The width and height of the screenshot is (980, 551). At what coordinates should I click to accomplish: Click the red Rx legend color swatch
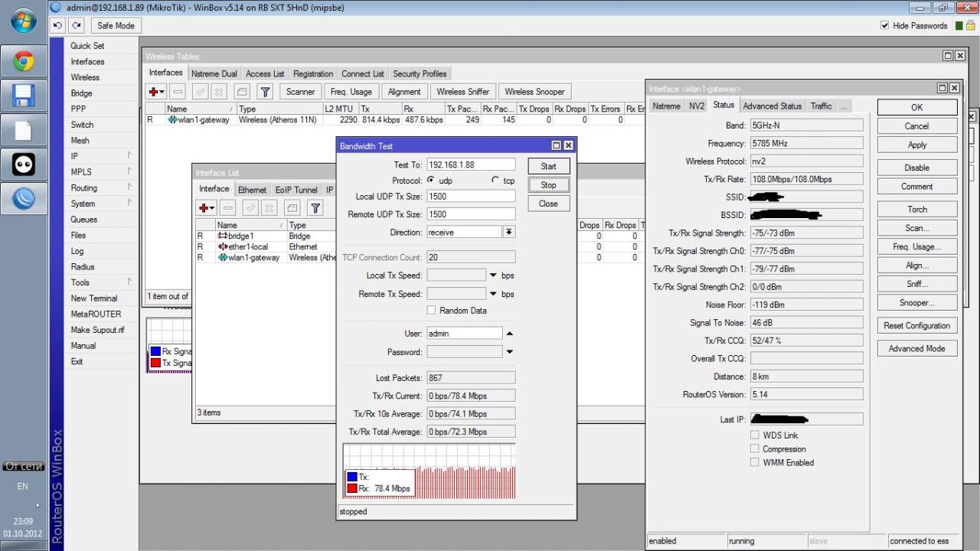(352, 488)
